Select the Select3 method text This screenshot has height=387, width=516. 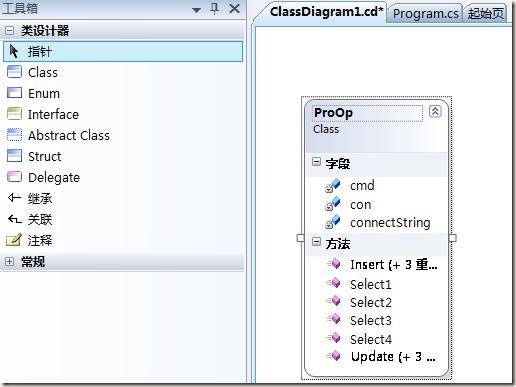pos(371,320)
